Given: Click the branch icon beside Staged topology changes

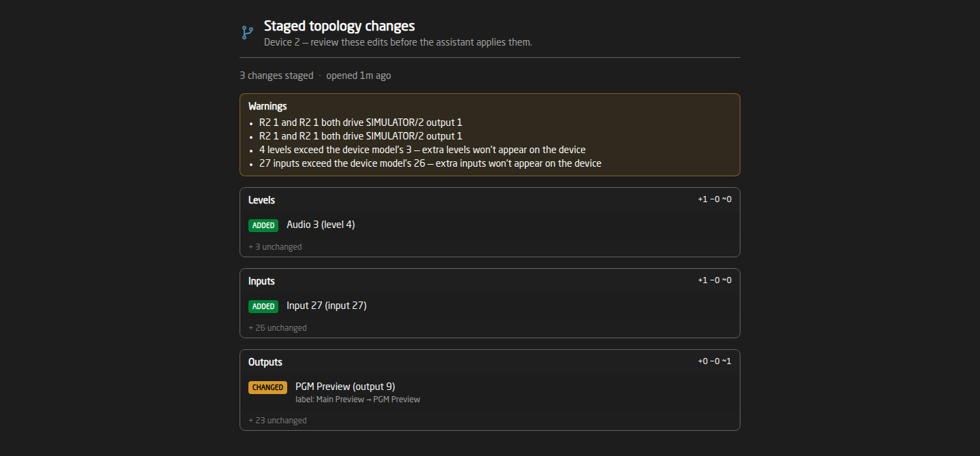Looking at the screenshot, I should [247, 33].
